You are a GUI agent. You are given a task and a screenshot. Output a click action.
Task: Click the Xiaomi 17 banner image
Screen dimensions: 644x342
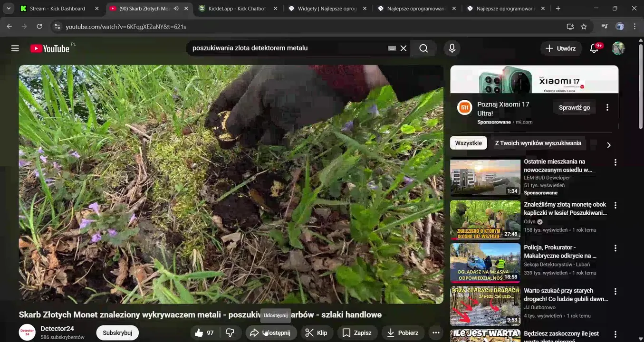pyautogui.click(x=534, y=79)
